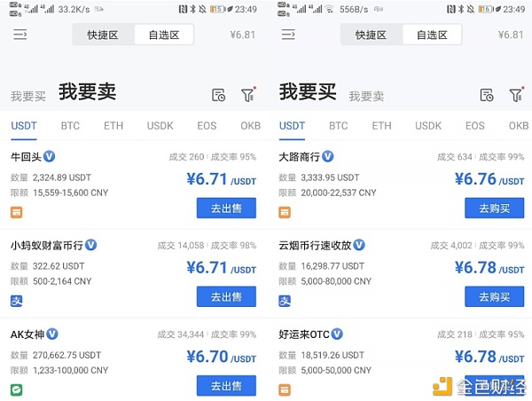532x401 pixels.
Task: Tap bank card payment icon of 大路商行
Action: (x=285, y=212)
